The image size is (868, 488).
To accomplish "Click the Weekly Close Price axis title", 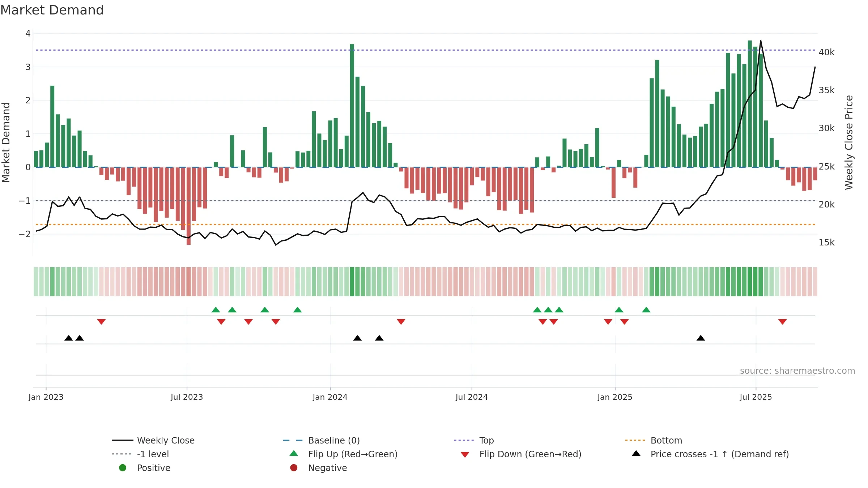I will click(x=849, y=142).
